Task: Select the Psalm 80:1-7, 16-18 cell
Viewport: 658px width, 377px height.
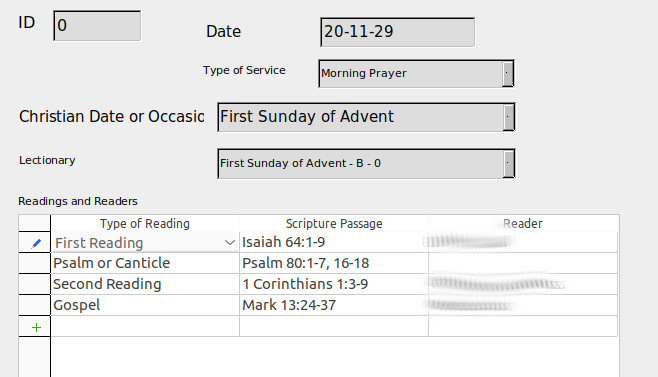Action: click(x=334, y=263)
